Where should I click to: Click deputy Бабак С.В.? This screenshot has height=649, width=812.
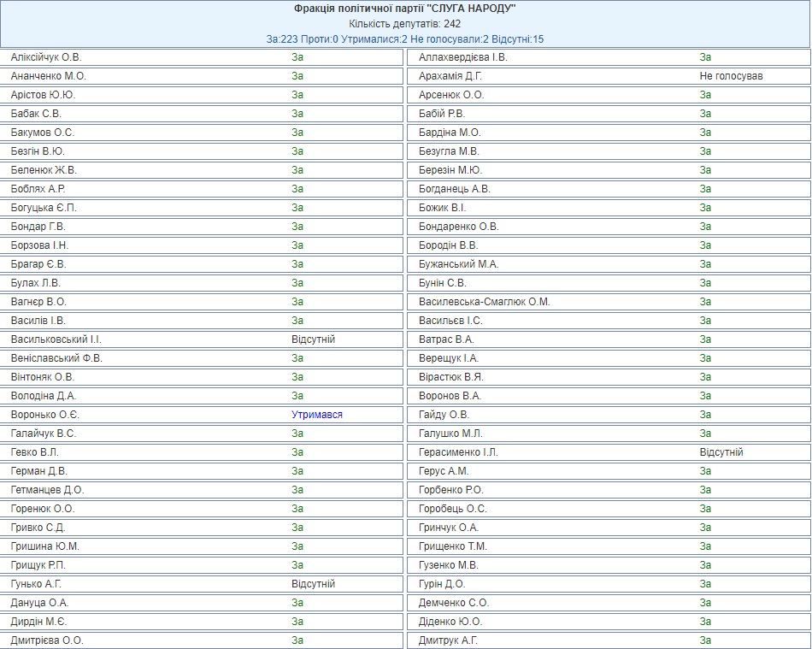pyautogui.click(x=36, y=114)
